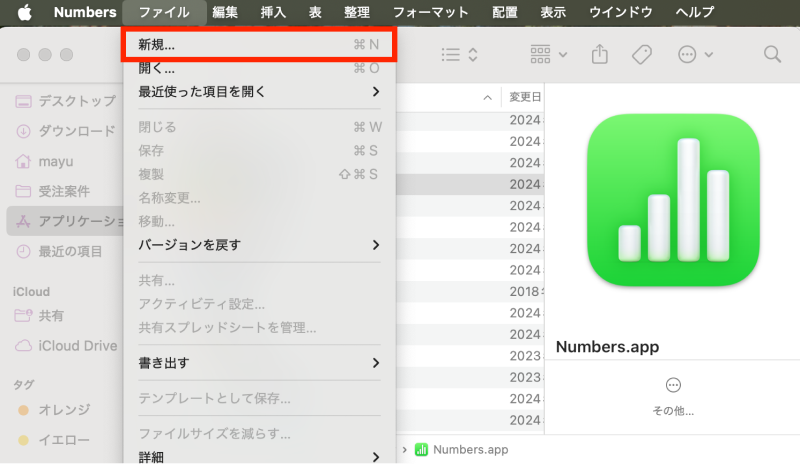Click the list view icon in Finder toolbar

[x=451, y=55]
